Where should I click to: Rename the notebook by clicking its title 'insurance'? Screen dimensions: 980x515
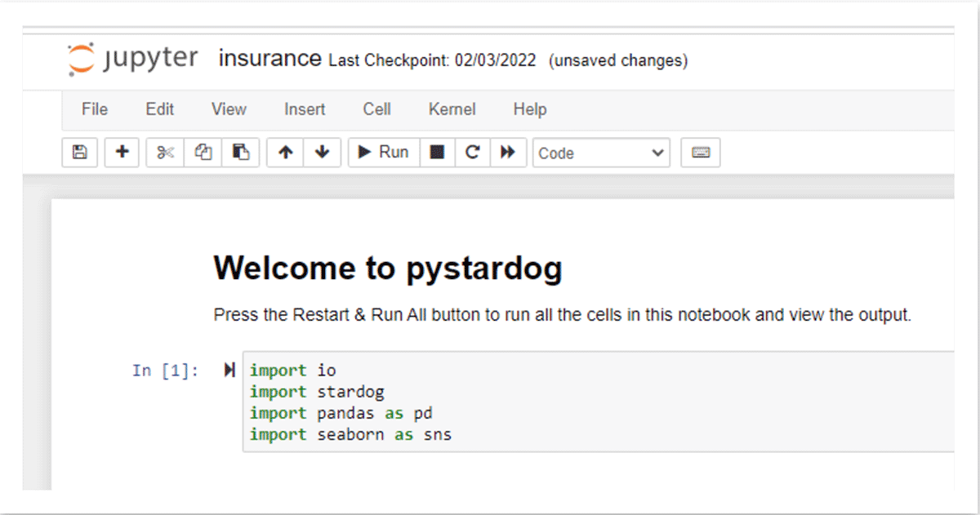(x=269, y=58)
